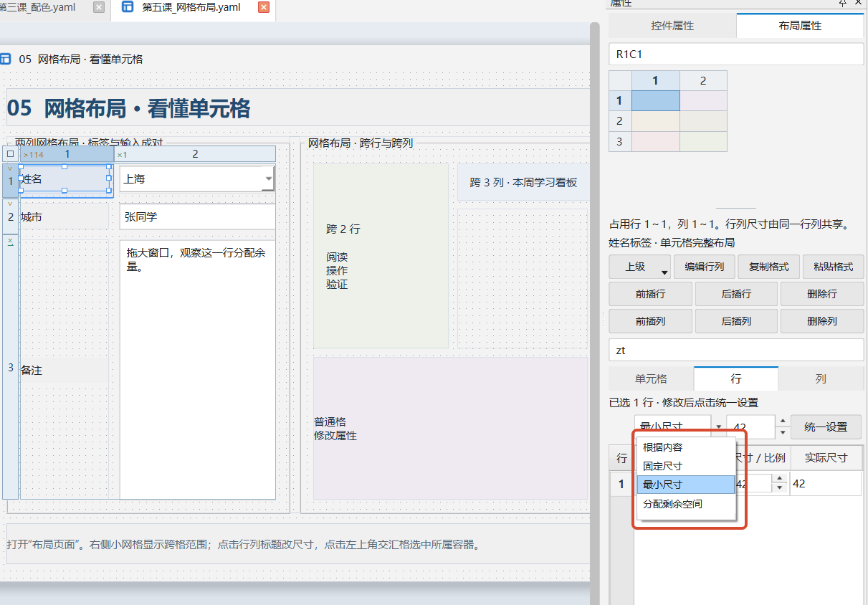Switch to the 单元格 tab
The height and width of the screenshot is (605, 868).
point(651,378)
